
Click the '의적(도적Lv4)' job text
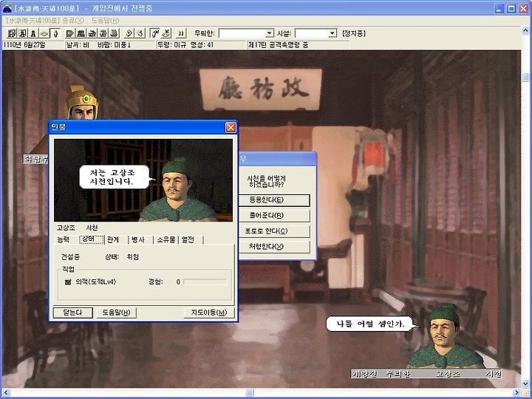pyautogui.click(x=95, y=282)
